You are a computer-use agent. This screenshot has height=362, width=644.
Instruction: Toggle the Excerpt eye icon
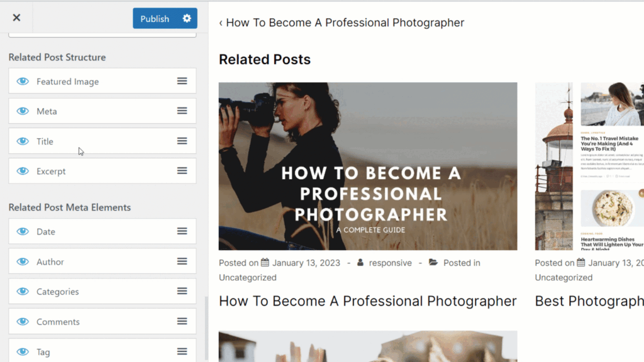point(23,171)
